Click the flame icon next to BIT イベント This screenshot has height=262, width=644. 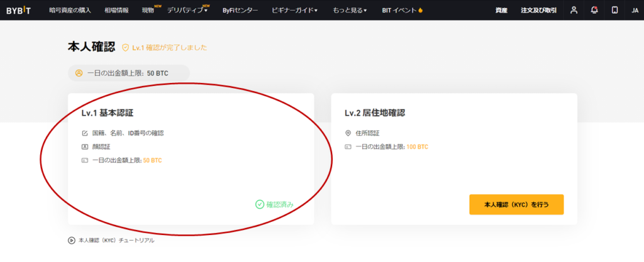click(x=420, y=10)
